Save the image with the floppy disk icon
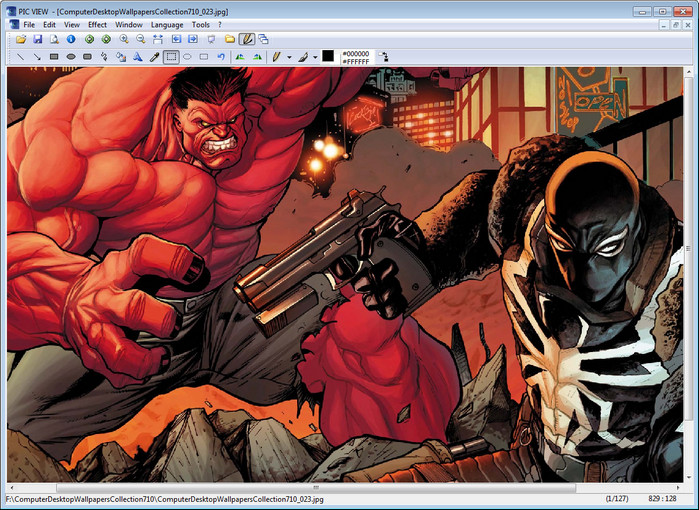 point(37,39)
